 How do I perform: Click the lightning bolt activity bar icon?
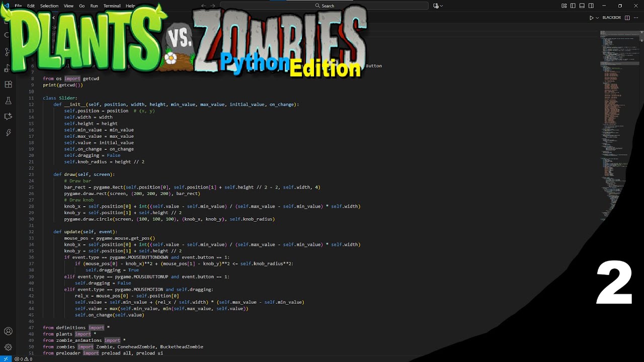point(8,133)
